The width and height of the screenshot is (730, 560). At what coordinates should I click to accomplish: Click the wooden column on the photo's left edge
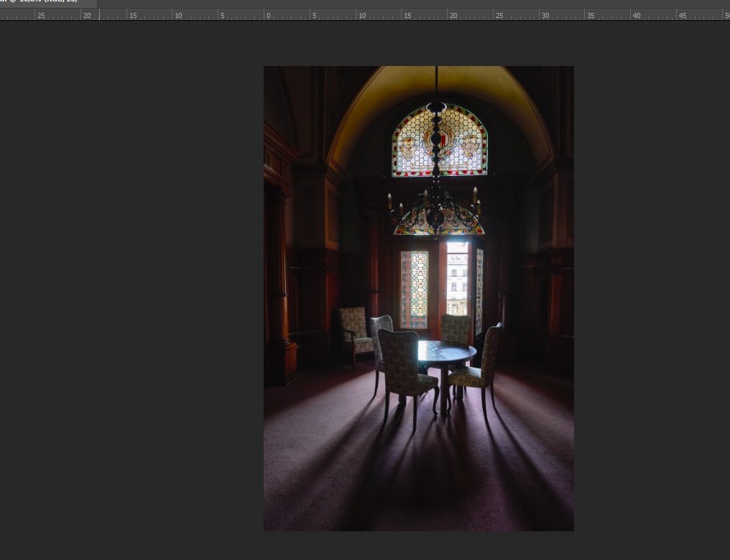point(277,287)
